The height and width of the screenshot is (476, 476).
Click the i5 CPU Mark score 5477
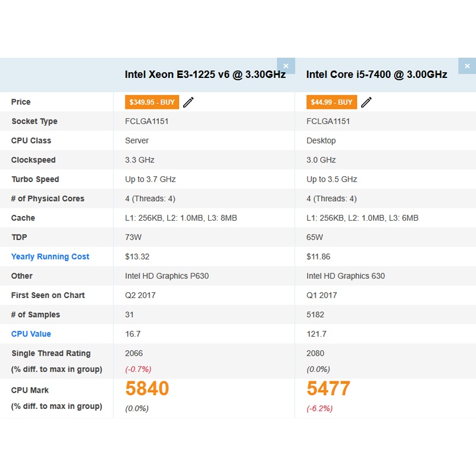click(328, 389)
